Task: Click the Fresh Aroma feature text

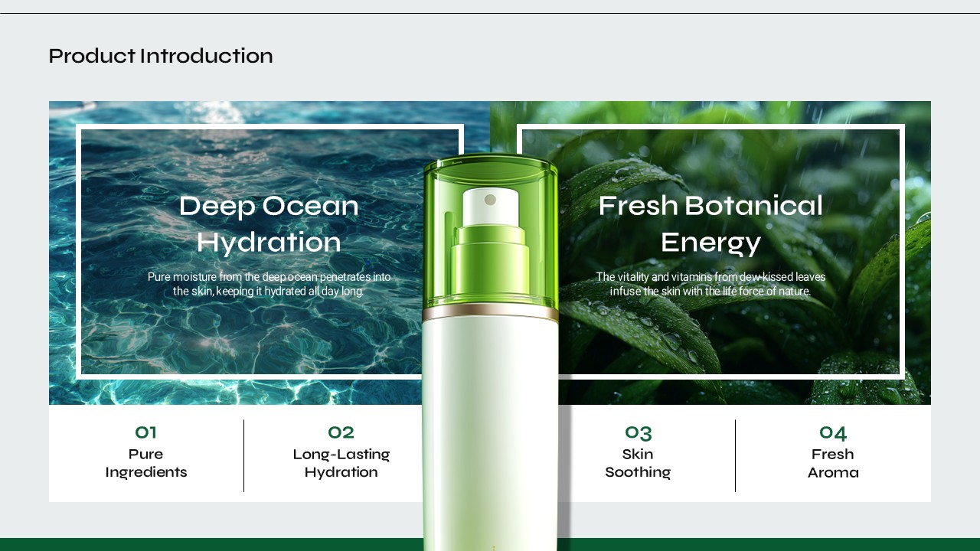Action: pos(833,463)
